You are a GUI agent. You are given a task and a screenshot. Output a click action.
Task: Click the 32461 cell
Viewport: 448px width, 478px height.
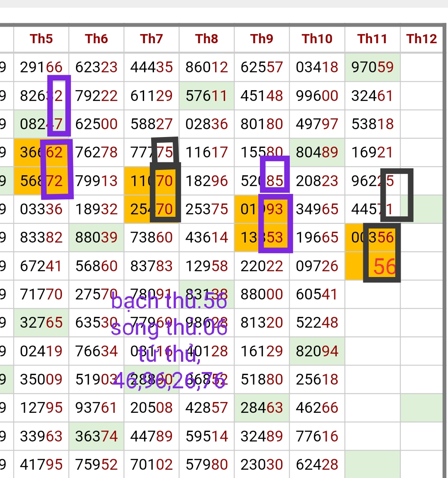[x=372, y=96]
